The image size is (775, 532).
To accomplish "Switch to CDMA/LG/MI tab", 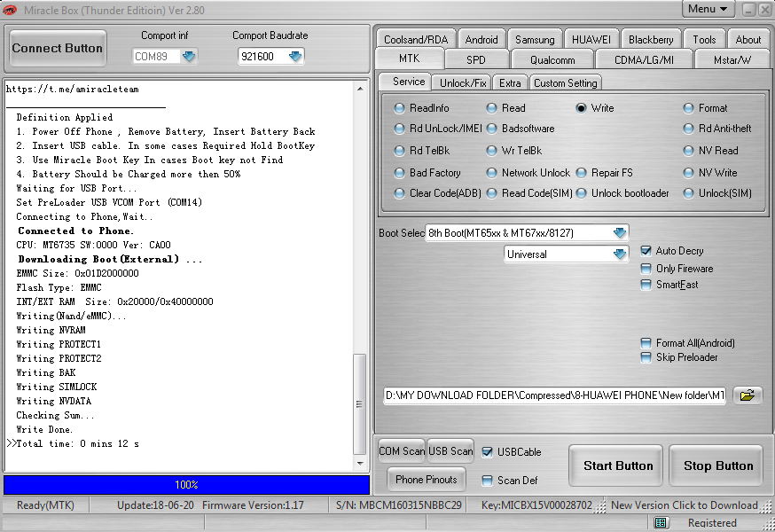I will 644,59.
